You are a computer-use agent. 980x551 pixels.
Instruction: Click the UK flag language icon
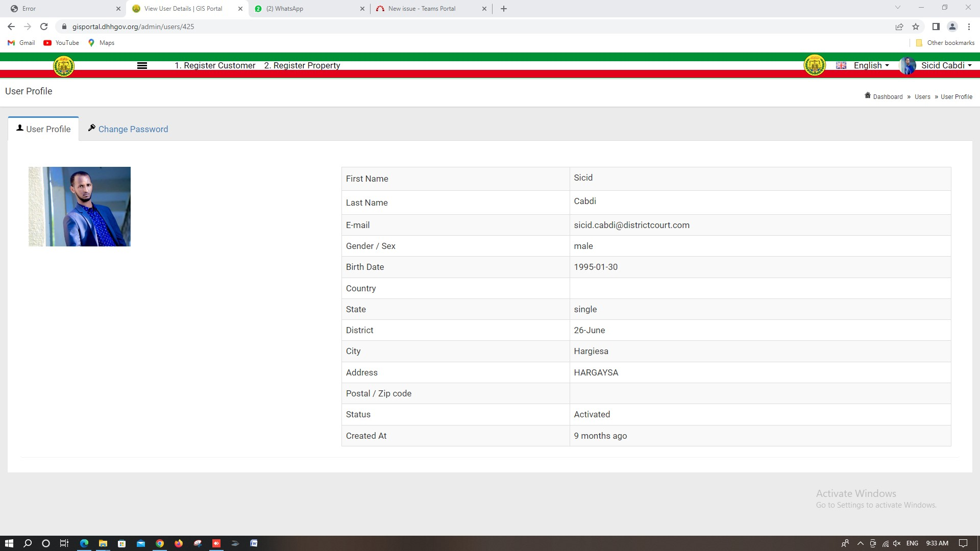[x=841, y=65]
